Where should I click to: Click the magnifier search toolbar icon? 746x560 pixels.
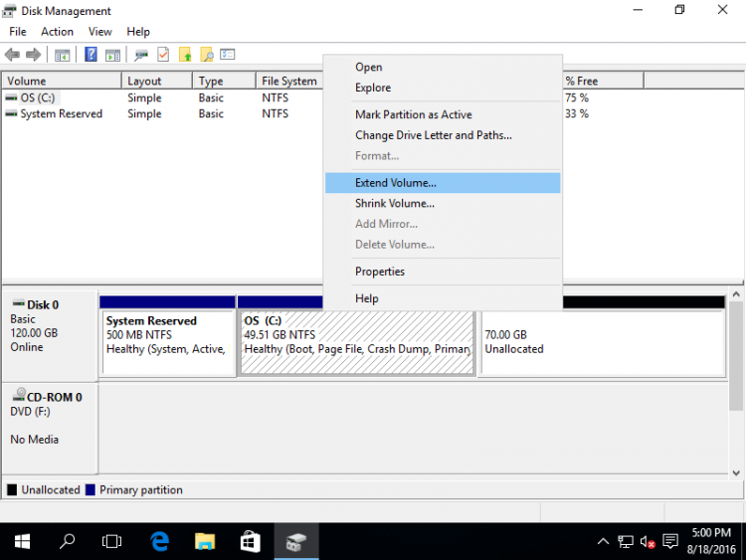click(x=206, y=55)
